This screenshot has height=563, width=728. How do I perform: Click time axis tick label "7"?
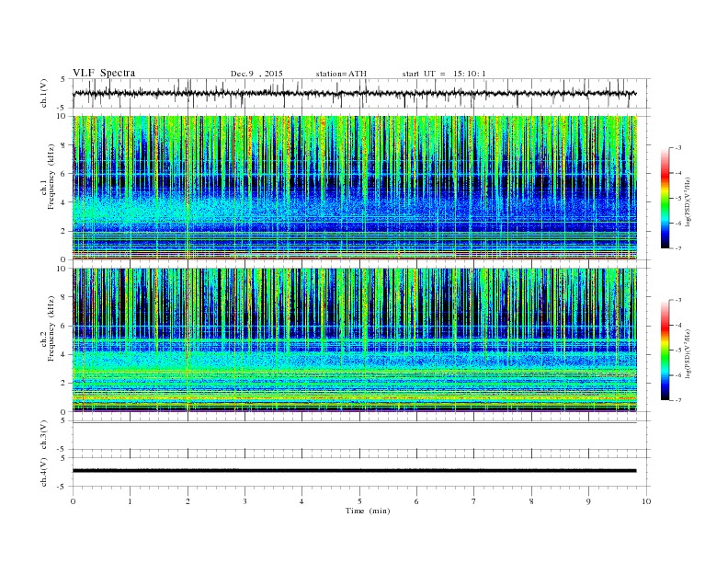[x=473, y=501]
